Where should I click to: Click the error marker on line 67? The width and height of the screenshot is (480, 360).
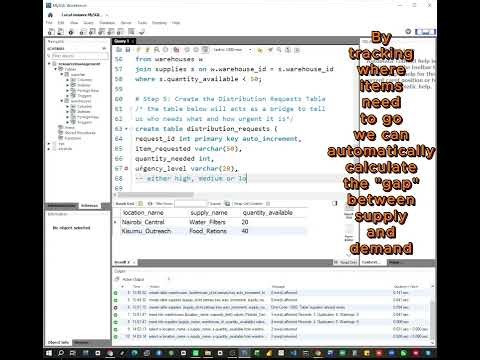tap(126, 169)
